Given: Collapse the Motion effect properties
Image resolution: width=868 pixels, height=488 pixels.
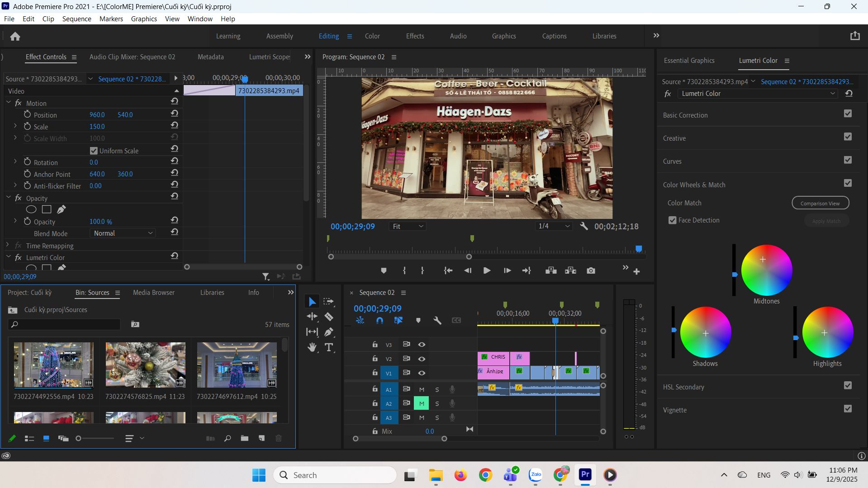Looking at the screenshot, I should (x=8, y=103).
